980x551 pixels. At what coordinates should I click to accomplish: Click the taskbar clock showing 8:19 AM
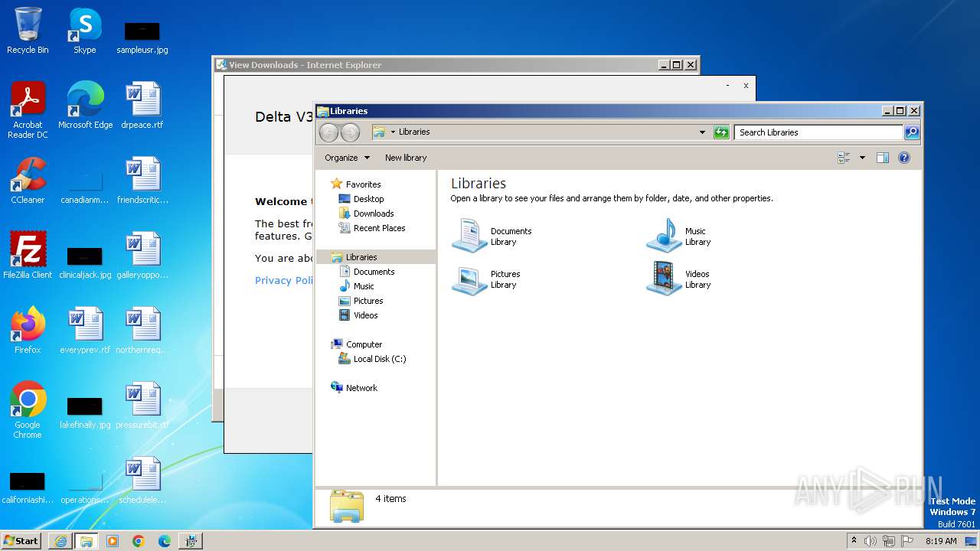(x=941, y=541)
